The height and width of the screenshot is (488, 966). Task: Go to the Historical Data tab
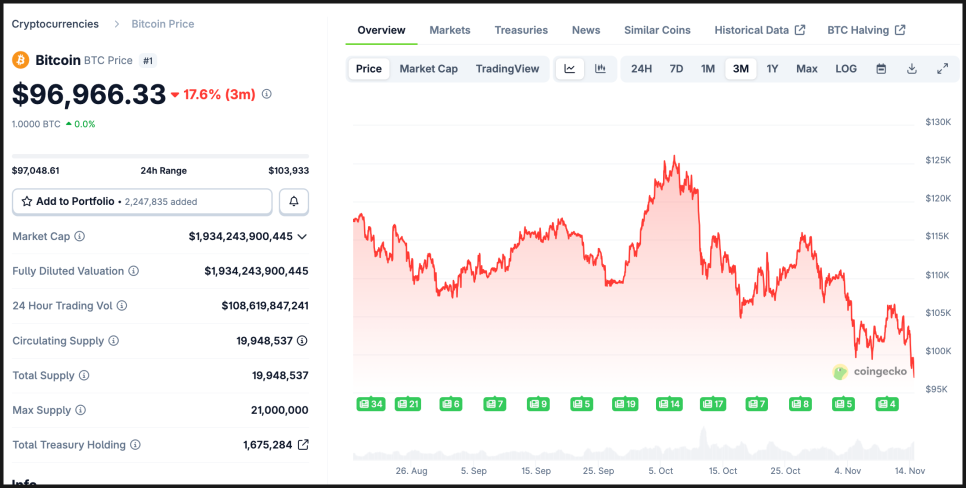pyautogui.click(x=759, y=30)
